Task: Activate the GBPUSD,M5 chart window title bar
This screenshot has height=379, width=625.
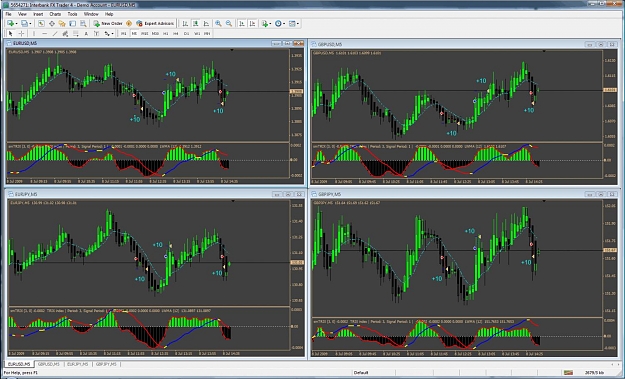Action: 465,44
